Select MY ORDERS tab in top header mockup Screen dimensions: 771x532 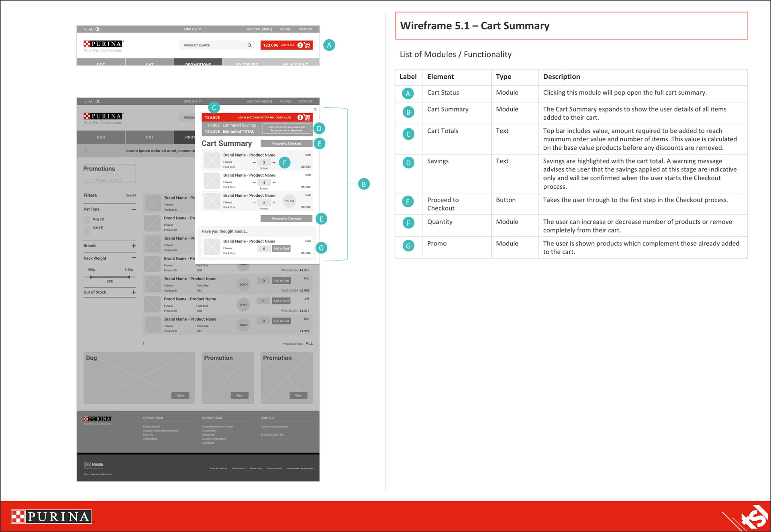247,62
